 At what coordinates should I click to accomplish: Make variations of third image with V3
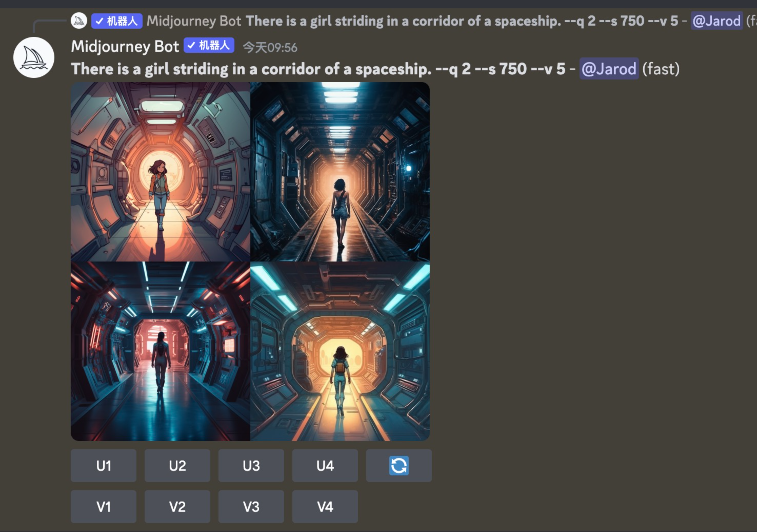pos(251,507)
